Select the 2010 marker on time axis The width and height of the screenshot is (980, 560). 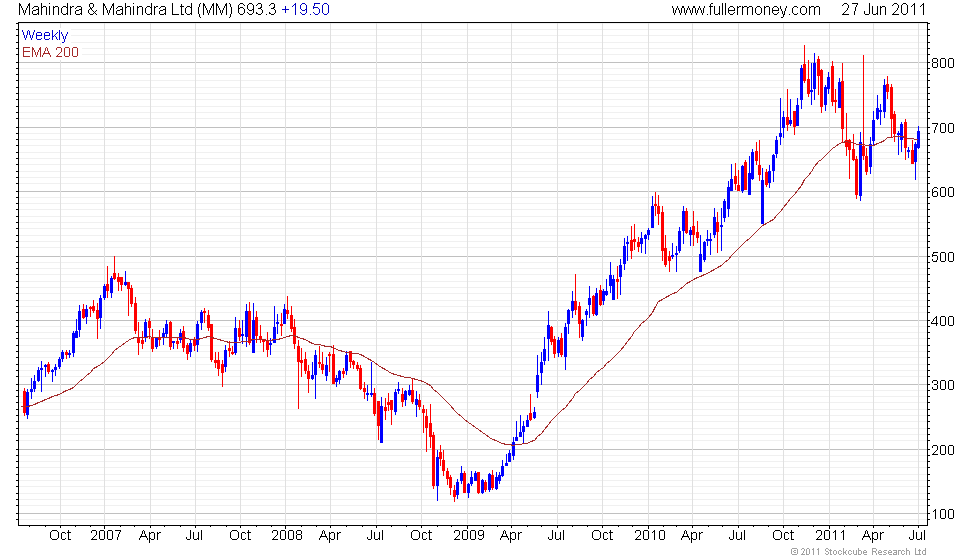click(x=649, y=535)
